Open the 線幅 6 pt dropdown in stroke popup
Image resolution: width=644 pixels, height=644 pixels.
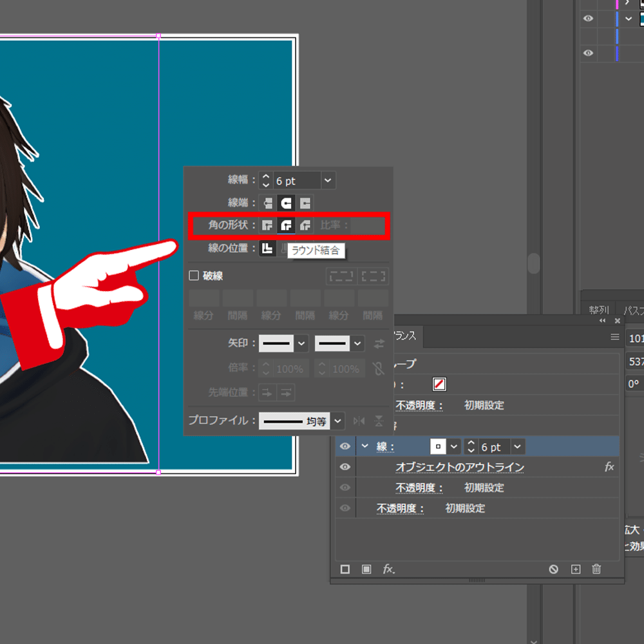(328, 180)
